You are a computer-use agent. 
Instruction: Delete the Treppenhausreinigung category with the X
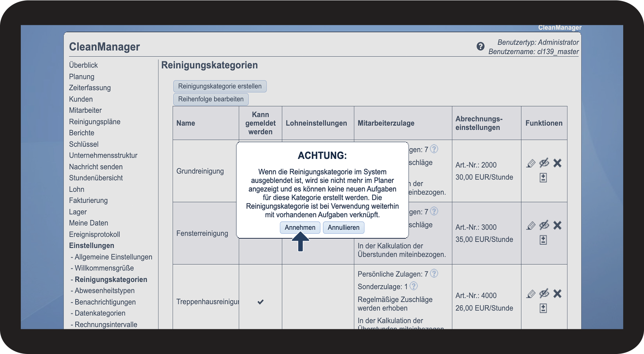557,293
